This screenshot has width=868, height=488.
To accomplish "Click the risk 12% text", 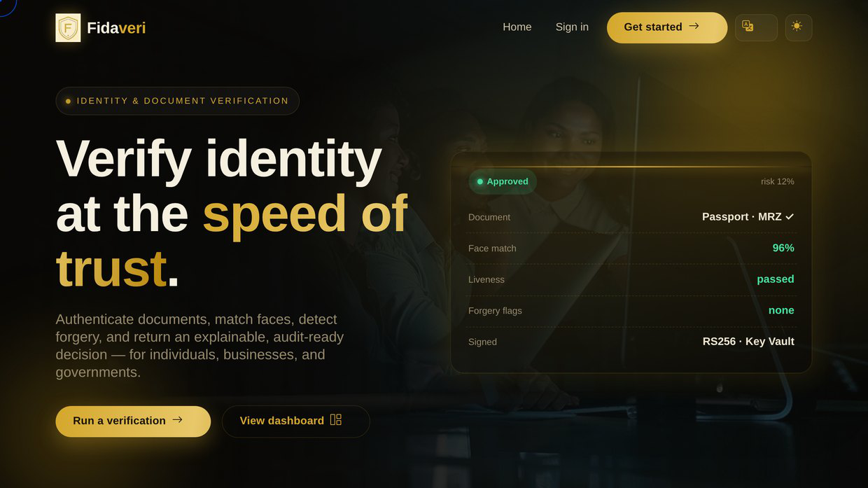I will point(778,181).
